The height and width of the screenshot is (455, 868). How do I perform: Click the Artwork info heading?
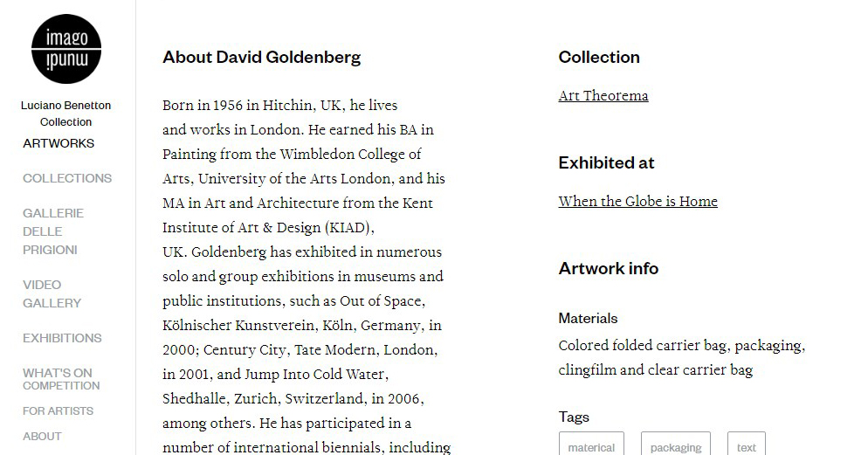pos(609,268)
